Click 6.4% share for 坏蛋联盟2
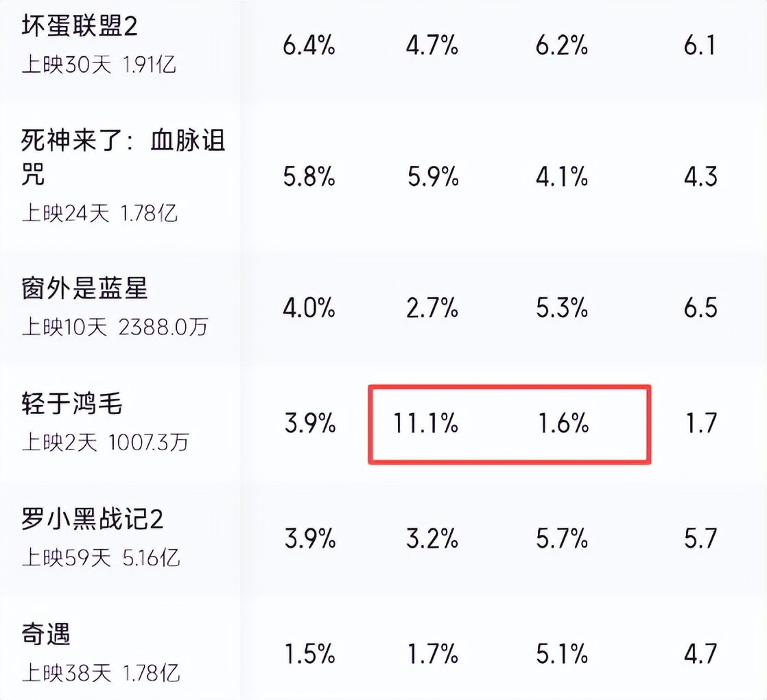 pos(309,45)
